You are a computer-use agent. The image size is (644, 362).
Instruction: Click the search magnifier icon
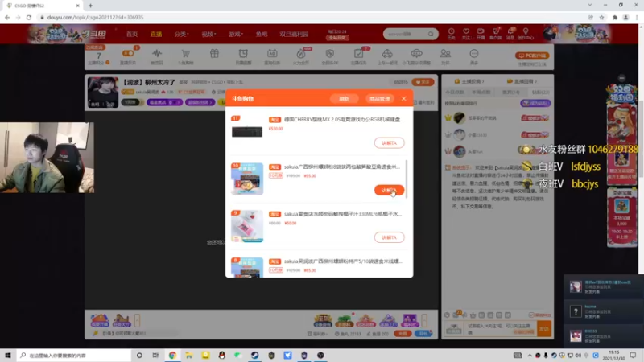click(431, 34)
